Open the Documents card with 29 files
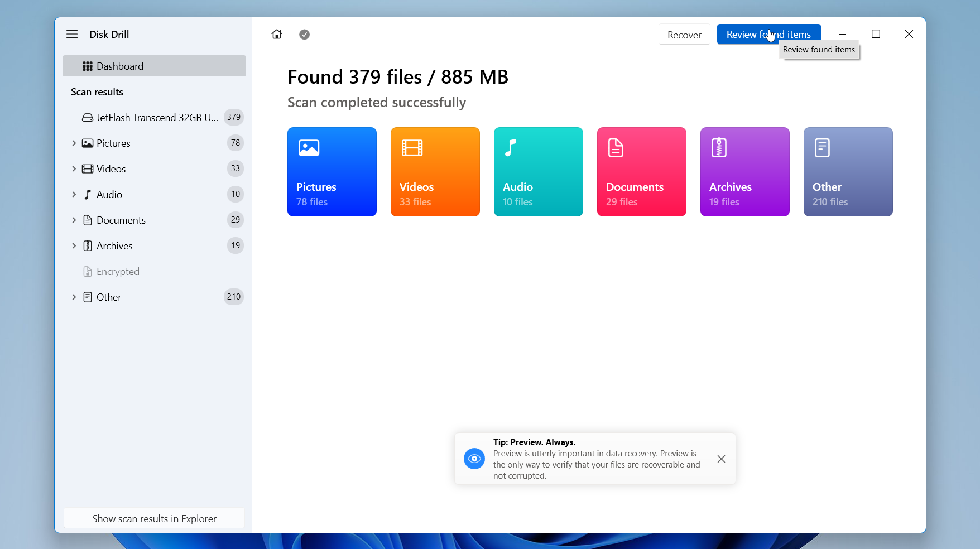Screen dimensions: 980x549 coord(642,172)
